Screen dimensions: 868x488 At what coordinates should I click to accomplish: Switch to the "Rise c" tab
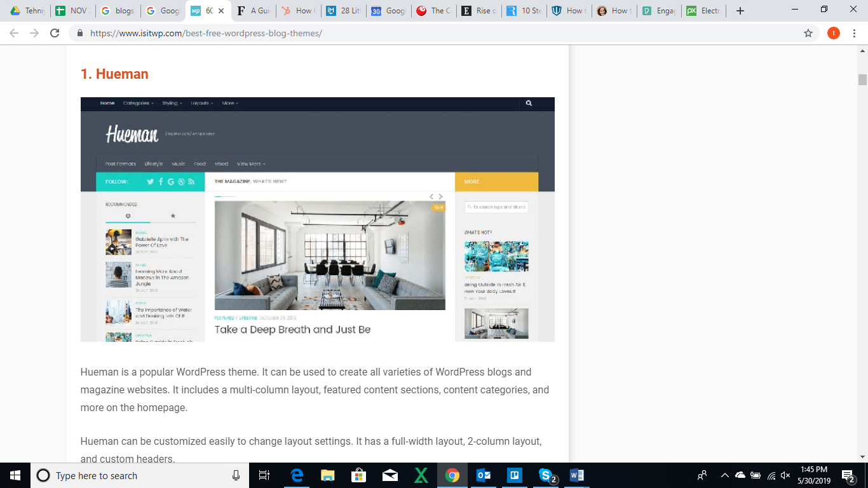[x=479, y=11]
